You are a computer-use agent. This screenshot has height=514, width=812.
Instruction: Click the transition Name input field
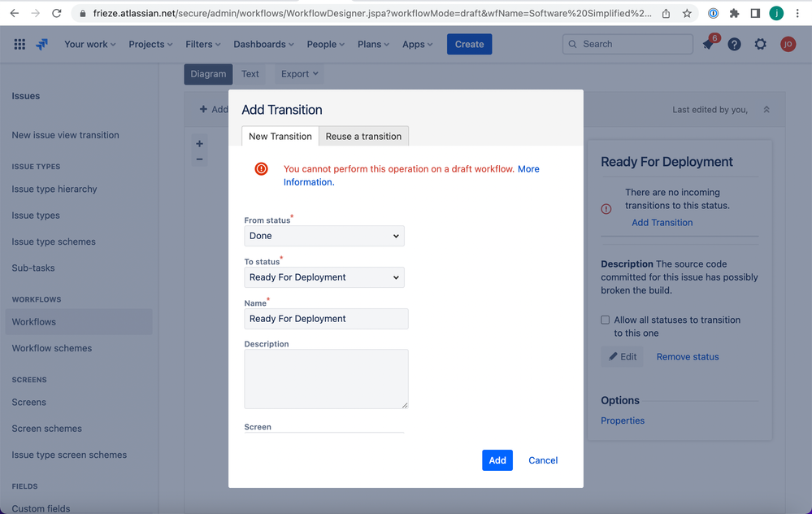point(326,319)
